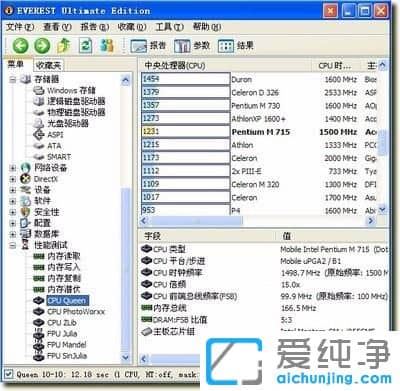This screenshot has width=400, height=391.
Task: Expand the 网络设备 tree node
Action: pyautogui.click(x=13, y=168)
